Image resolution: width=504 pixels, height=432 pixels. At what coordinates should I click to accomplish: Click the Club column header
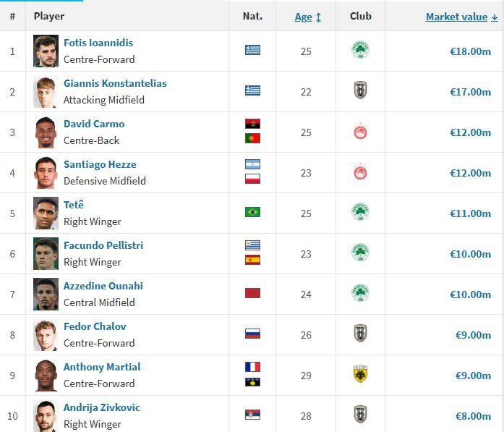(x=360, y=16)
